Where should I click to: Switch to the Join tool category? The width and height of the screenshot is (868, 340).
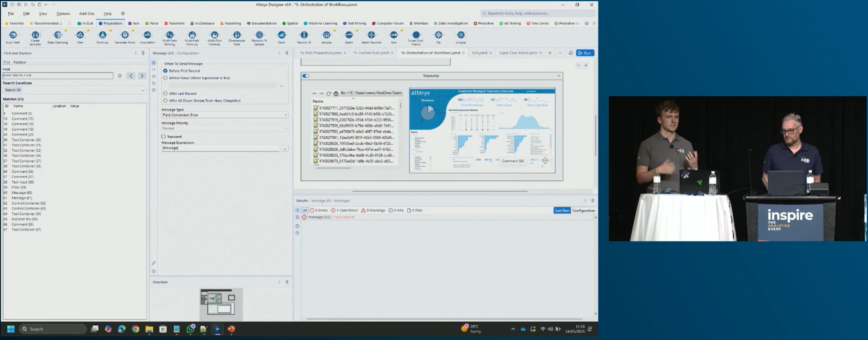point(133,24)
